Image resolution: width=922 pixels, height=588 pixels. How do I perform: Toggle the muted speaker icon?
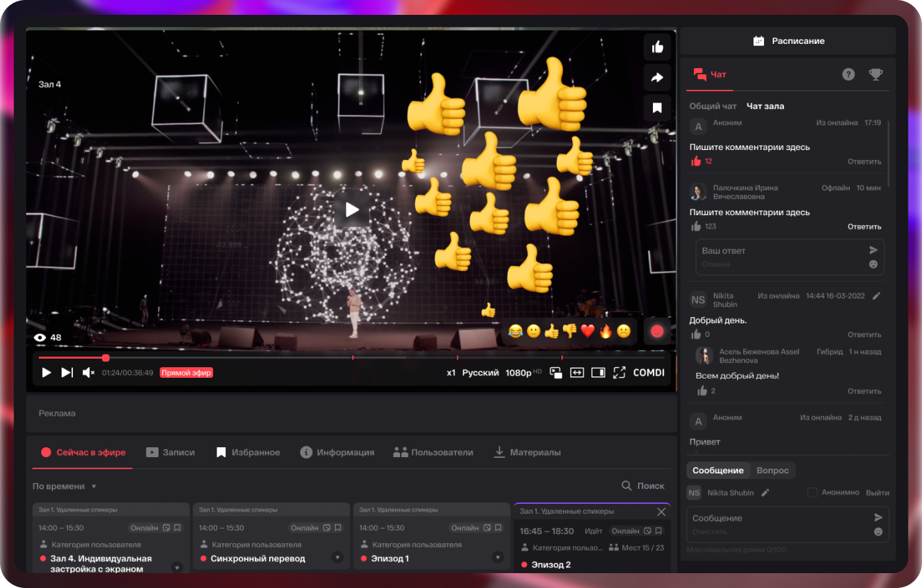(x=89, y=372)
